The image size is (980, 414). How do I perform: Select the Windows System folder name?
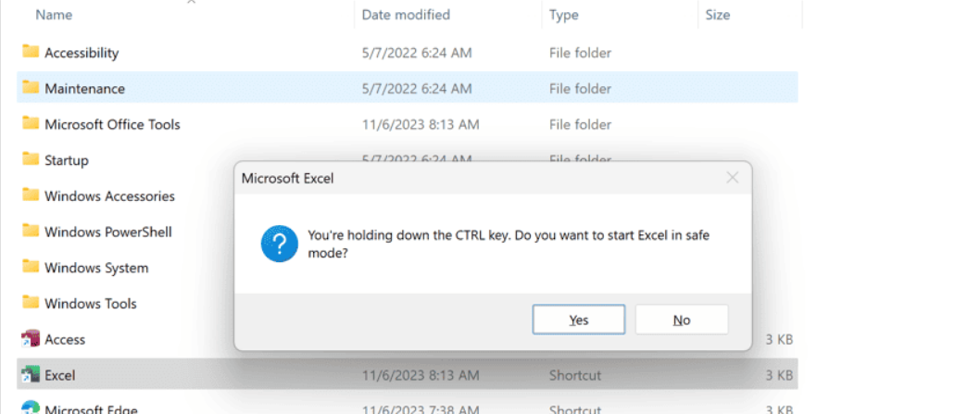coord(96,268)
